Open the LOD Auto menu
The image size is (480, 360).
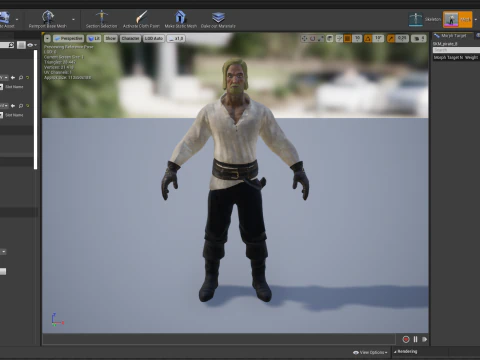[x=153, y=39]
